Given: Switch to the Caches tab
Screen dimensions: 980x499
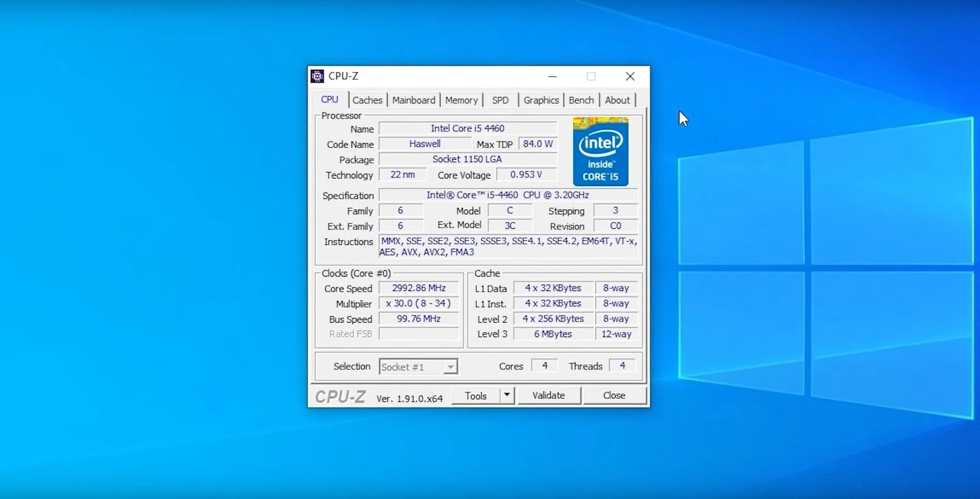Looking at the screenshot, I should 367,100.
